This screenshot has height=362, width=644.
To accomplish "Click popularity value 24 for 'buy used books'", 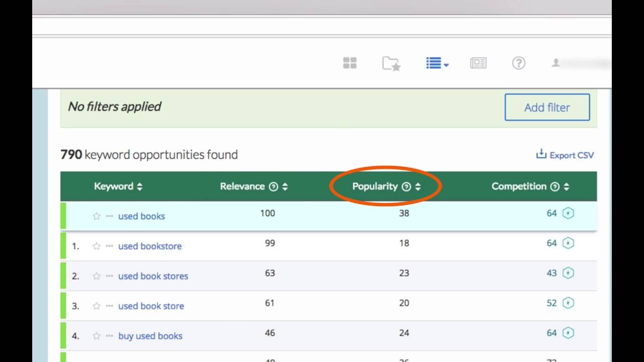I will pyautogui.click(x=404, y=333).
